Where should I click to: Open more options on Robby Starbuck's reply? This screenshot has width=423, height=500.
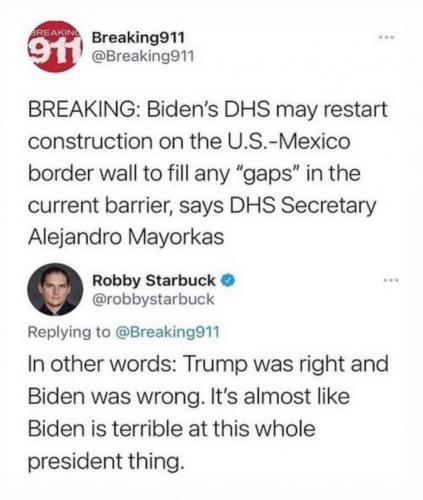coord(391,280)
